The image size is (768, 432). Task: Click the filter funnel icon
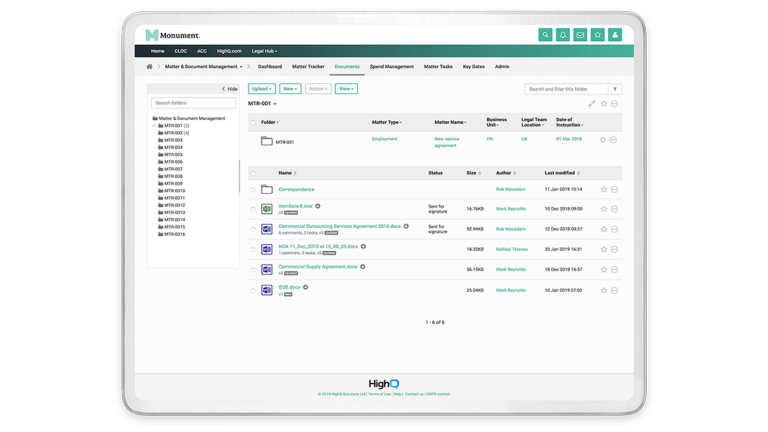(x=615, y=89)
